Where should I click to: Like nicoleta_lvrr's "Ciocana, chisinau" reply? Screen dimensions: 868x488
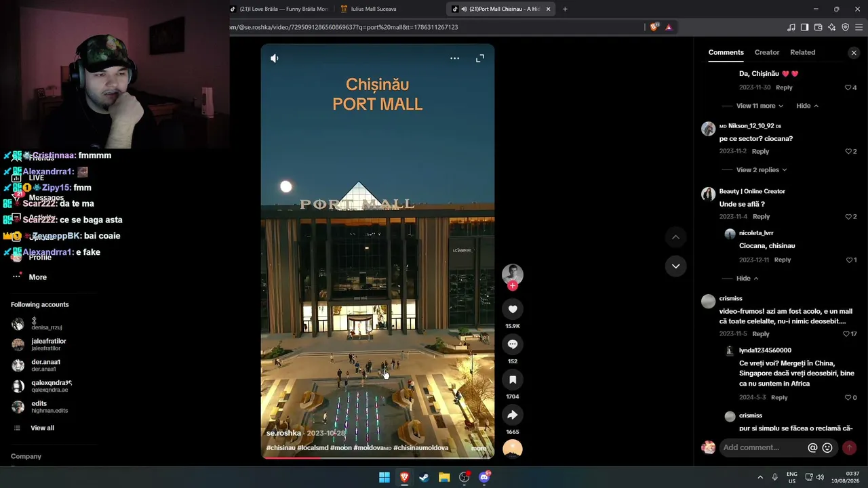[x=849, y=260]
